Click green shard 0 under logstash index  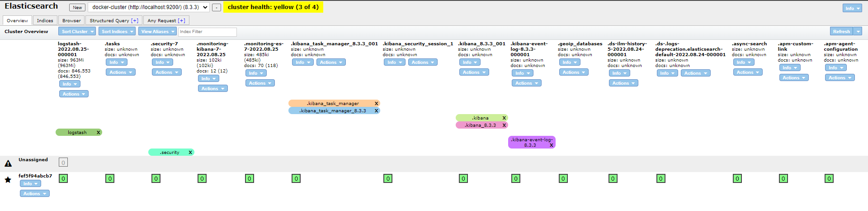(x=63, y=179)
